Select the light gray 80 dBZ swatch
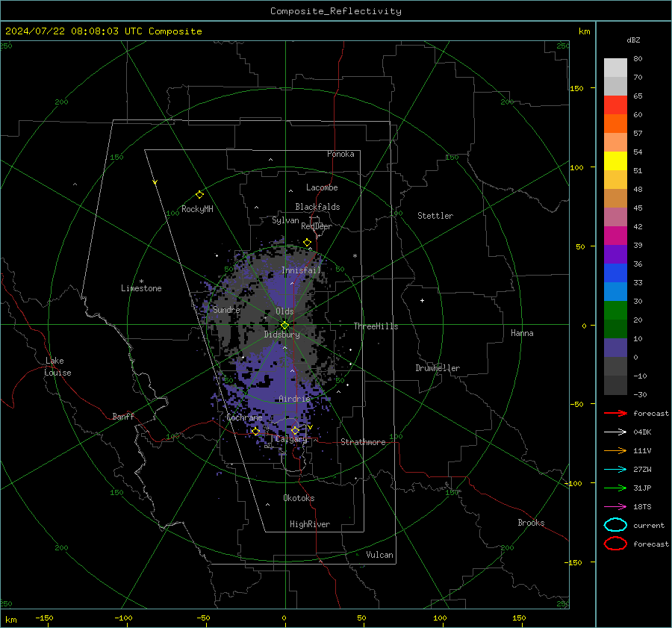 [615, 67]
